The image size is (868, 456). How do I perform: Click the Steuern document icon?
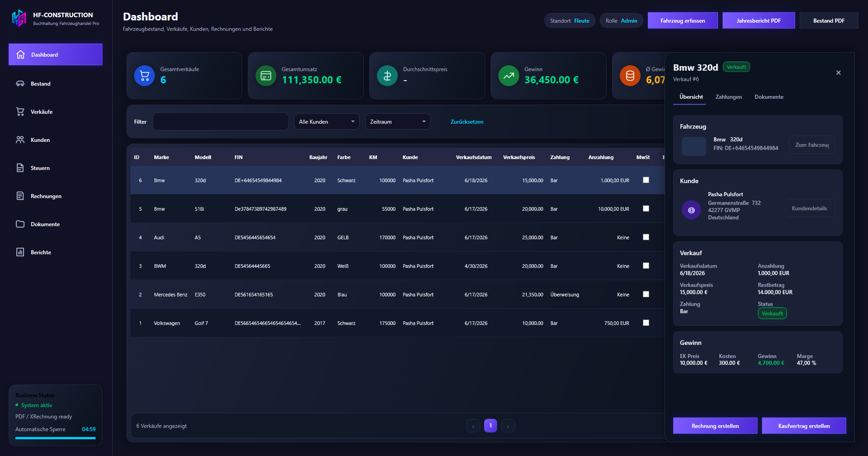pyautogui.click(x=20, y=168)
